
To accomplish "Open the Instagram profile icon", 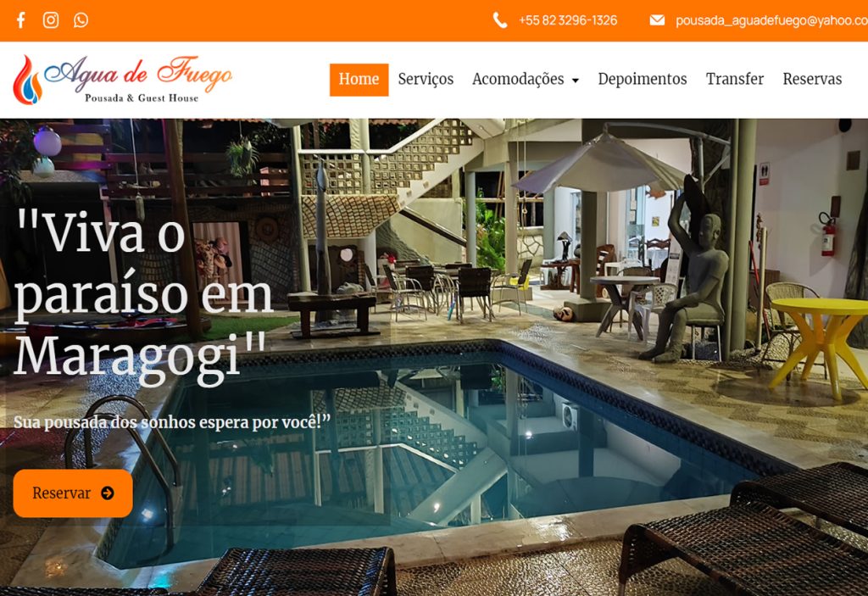I will tap(51, 20).
